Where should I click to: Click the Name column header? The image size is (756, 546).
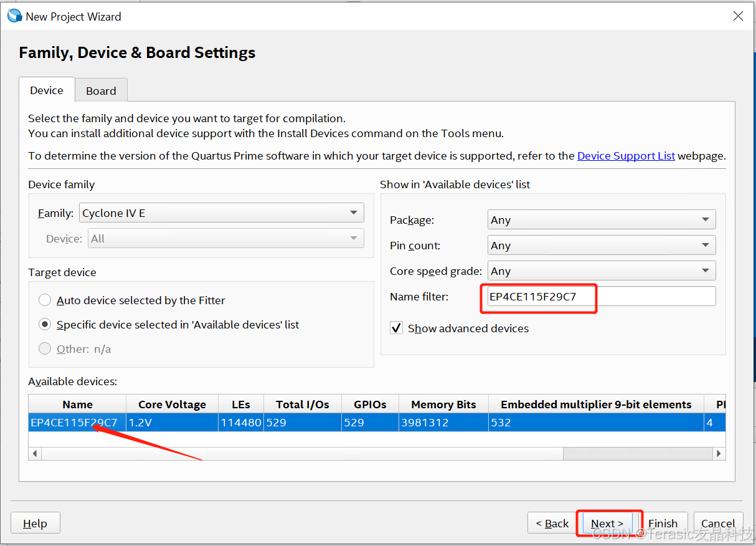(77, 404)
